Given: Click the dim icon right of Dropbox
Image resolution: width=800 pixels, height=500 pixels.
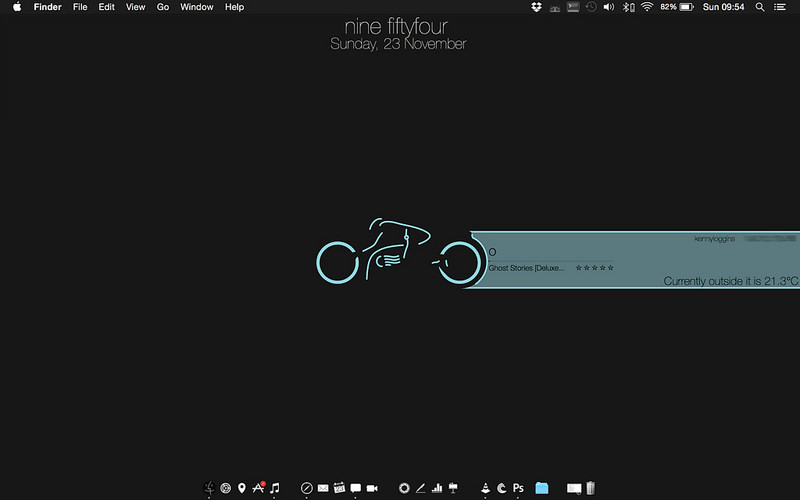Looking at the screenshot, I should coord(555,8).
